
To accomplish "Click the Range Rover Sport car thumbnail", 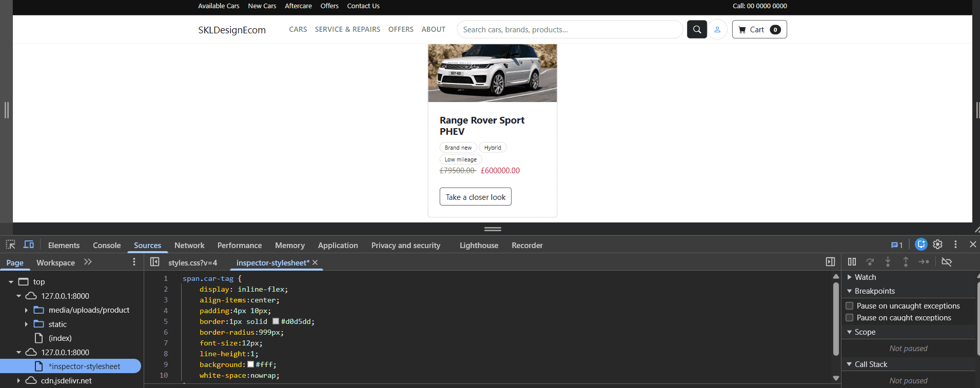I will (x=492, y=73).
